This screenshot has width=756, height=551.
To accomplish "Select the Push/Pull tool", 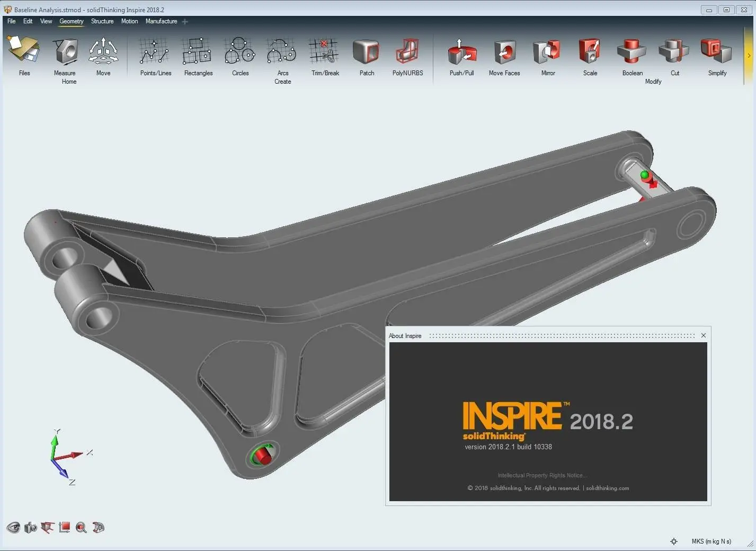I will point(461,51).
